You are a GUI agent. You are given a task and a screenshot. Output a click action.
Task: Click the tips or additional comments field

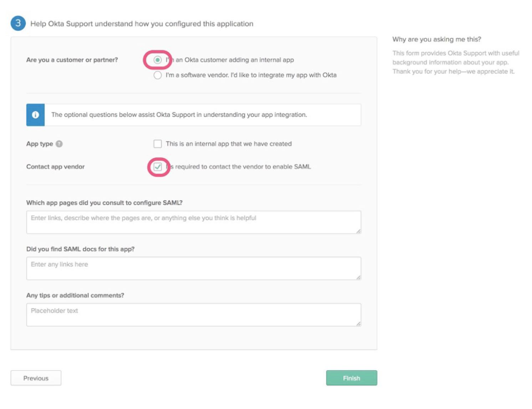point(194,315)
